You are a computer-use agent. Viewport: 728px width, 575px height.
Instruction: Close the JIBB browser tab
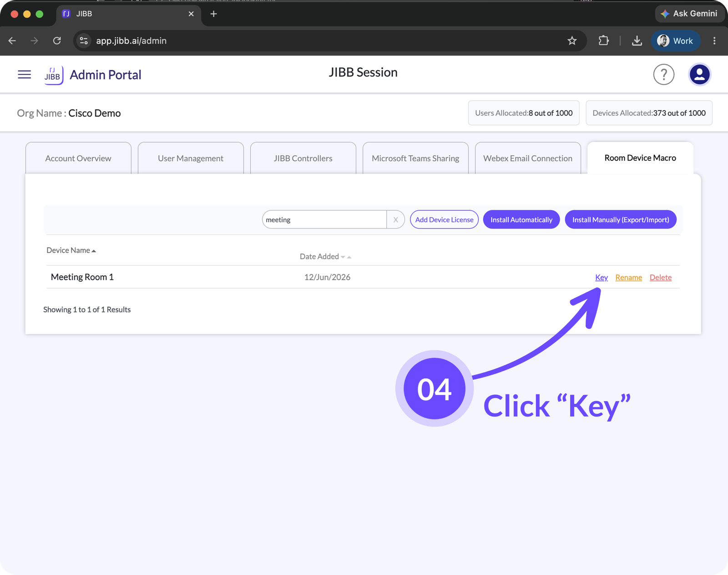coord(191,14)
